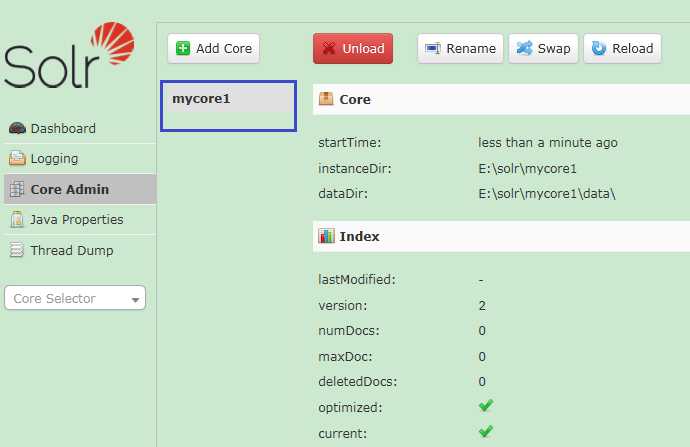The image size is (690, 447).
Task: Click the Index bar chart icon
Action: point(326,236)
